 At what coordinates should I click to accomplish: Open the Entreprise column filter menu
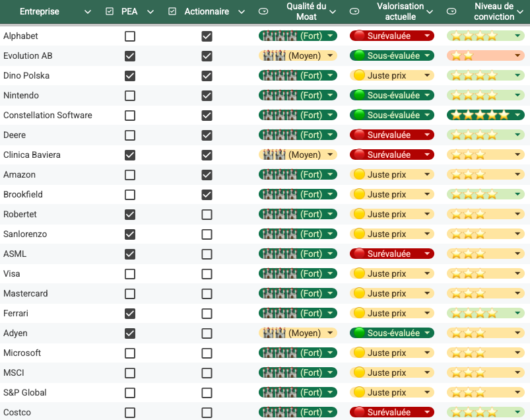[x=88, y=12]
